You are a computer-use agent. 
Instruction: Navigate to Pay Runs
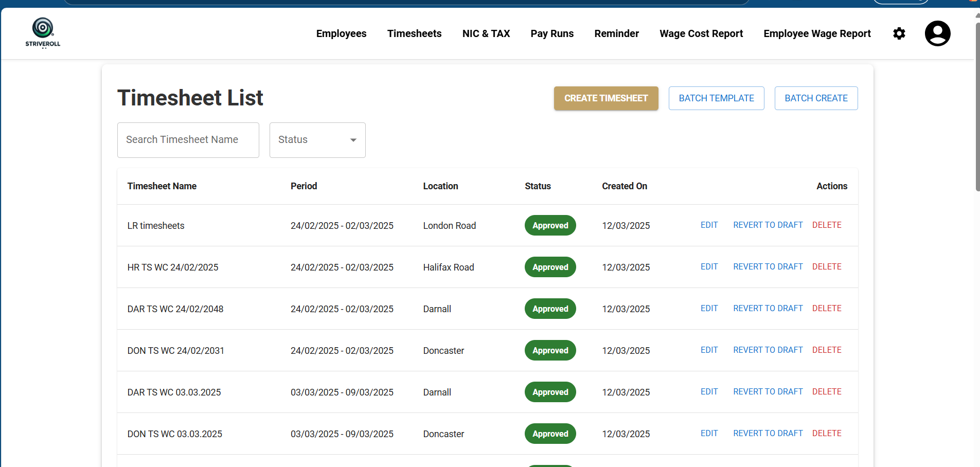tap(552, 33)
